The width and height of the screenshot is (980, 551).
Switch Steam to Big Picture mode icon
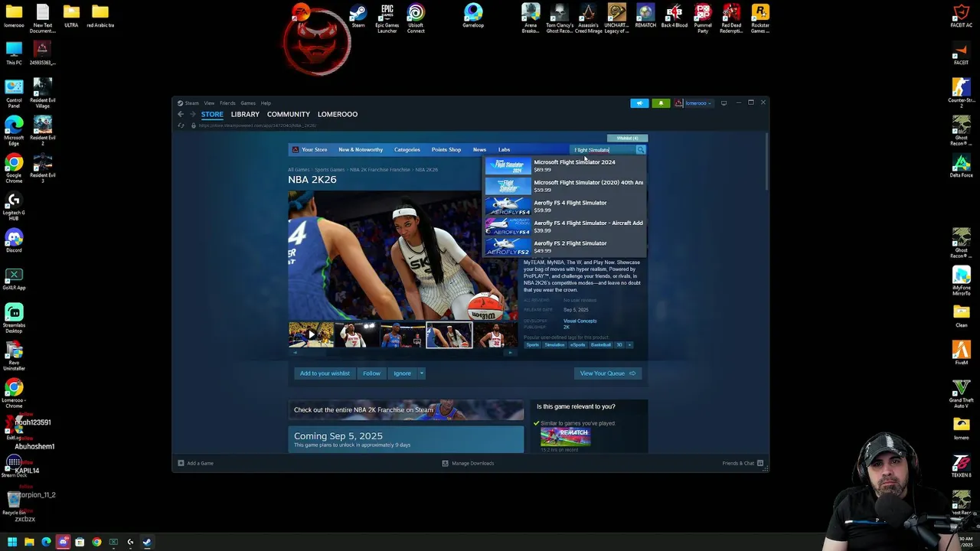[724, 103]
